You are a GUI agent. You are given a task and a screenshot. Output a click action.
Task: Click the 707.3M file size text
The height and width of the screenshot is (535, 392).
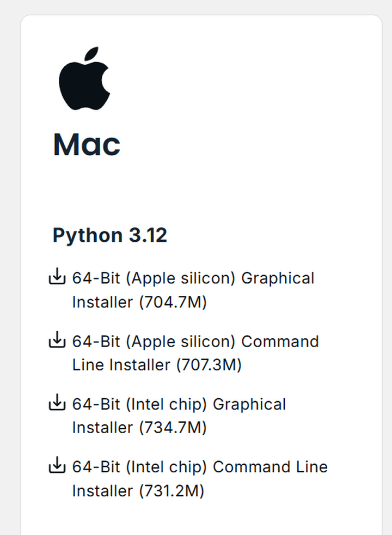coord(209,365)
